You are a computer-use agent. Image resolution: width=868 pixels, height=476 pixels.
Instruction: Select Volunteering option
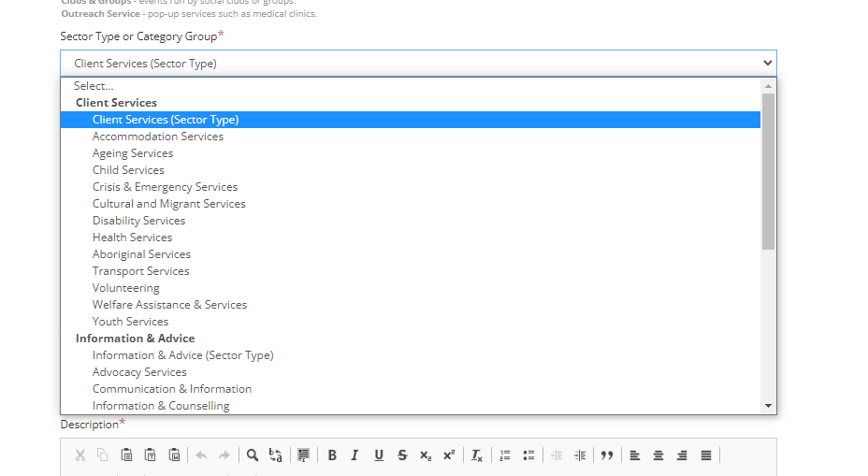coord(411,288)
